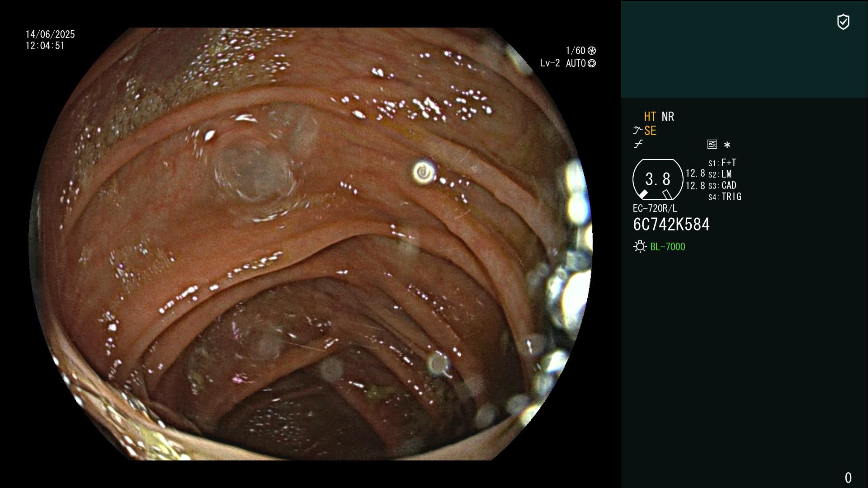Select the NR noise reduction label
Image resolution: width=868 pixels, height=488 pixels.
tap(668, 117)
